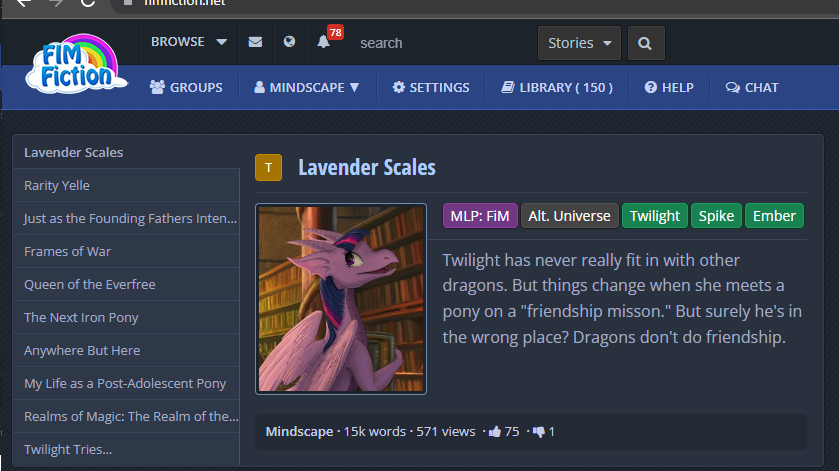Click the FIMFiction rainbow logo
Image resolution: width=839 pixels, height=471 pixels.
pyautogui.click(x=76, y=64)
